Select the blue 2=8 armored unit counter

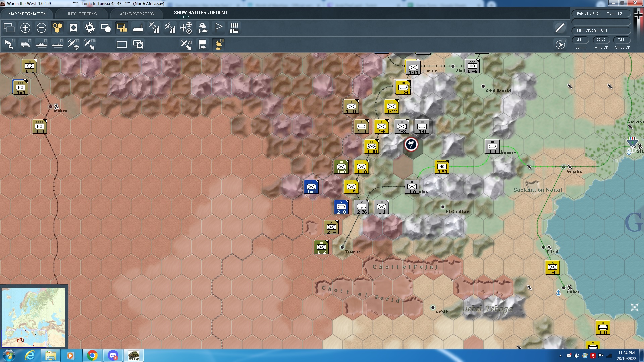pyautogui.click(x=341, y=207)
